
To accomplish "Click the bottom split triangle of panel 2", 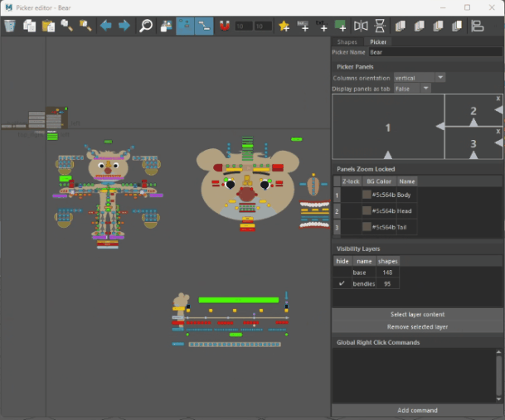I will (x=473, y=123).
